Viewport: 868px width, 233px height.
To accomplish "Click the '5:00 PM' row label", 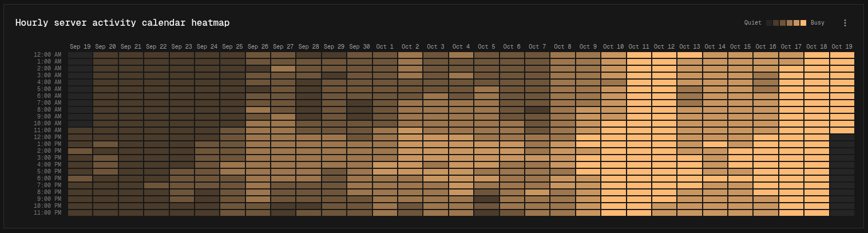I will (49, 172).
